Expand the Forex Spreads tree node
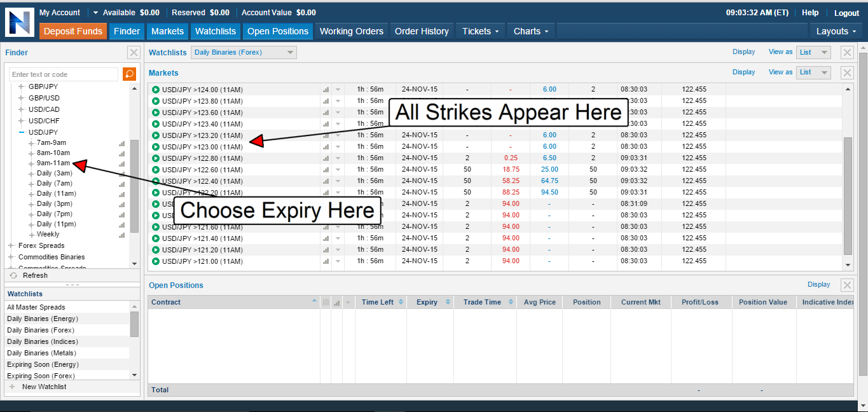The height and width of the screenshot is (412, 868). (11, 245)
